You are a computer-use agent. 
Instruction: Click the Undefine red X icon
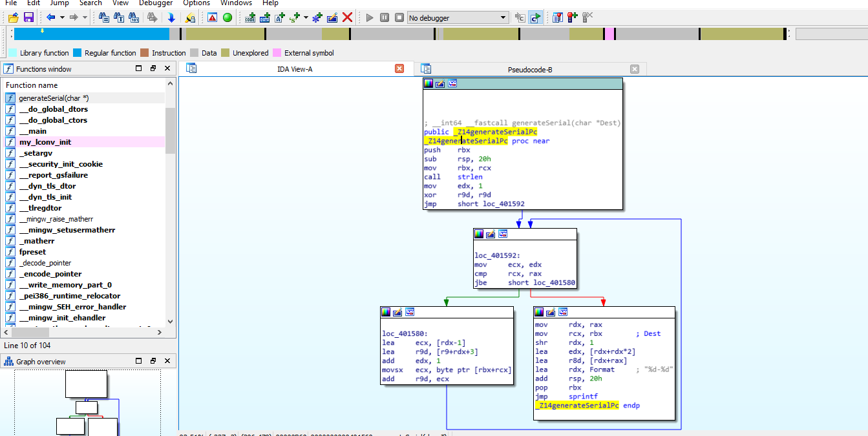347,17
